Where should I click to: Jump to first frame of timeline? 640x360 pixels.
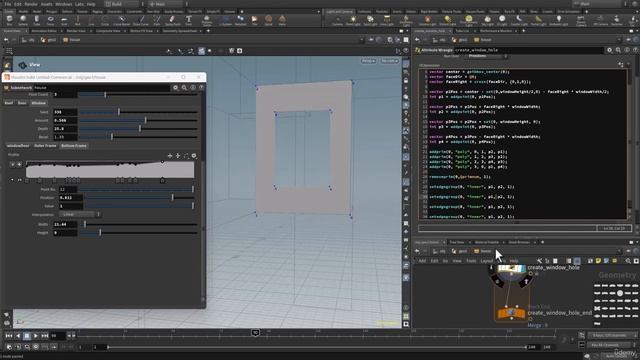click(9, 336)
